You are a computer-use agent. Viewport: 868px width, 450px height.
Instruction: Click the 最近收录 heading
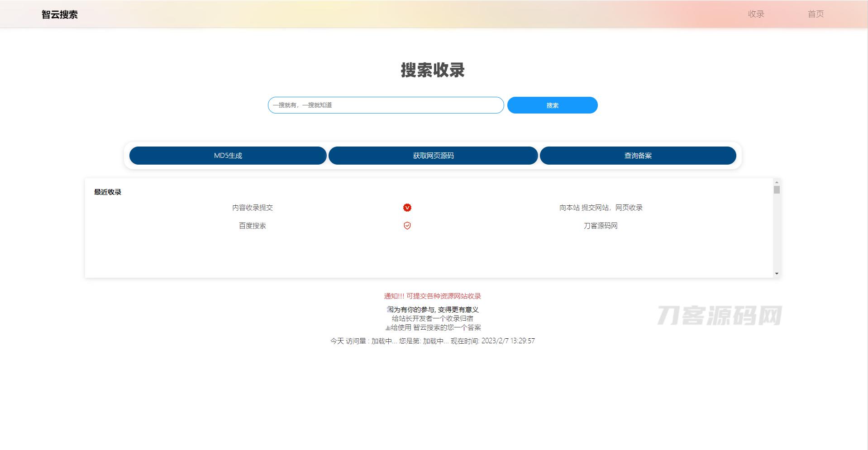click(x=108, y=192)
